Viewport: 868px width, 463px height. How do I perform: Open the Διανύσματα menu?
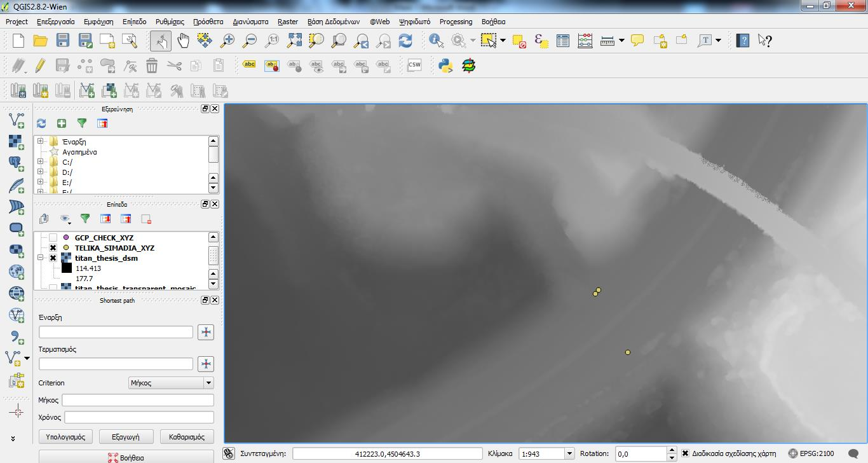[x=250, y=22]
